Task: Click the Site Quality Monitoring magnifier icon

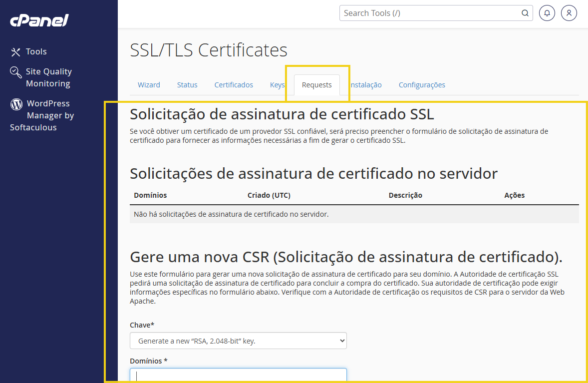Action: coord(16,72)
